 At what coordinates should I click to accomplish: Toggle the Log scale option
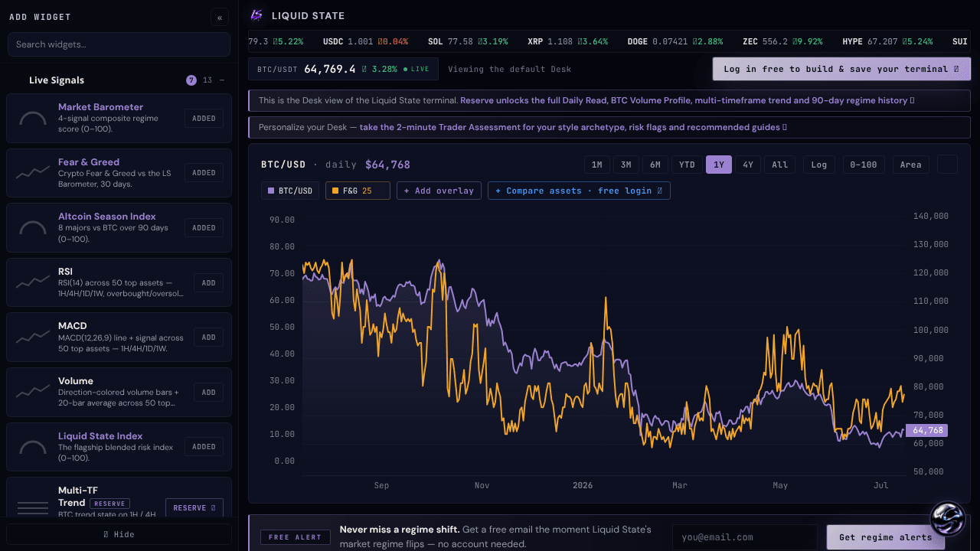pos(819,165)
